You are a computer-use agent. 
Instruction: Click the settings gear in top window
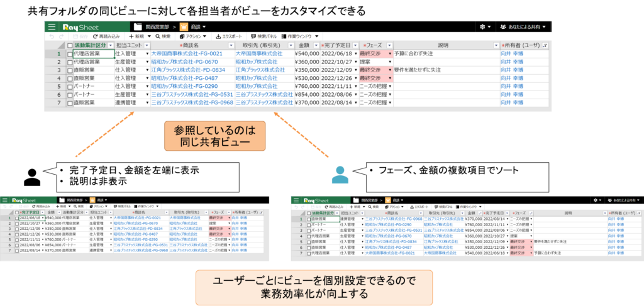coord(482,27)
